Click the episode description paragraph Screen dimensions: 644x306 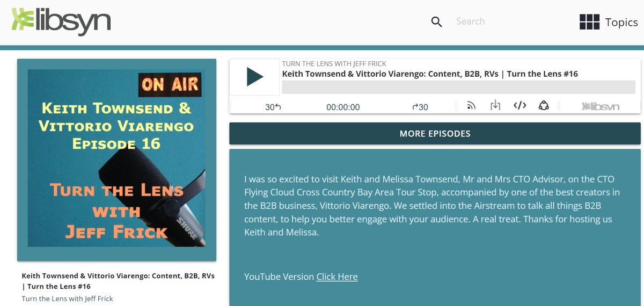(x=432, y=206)
